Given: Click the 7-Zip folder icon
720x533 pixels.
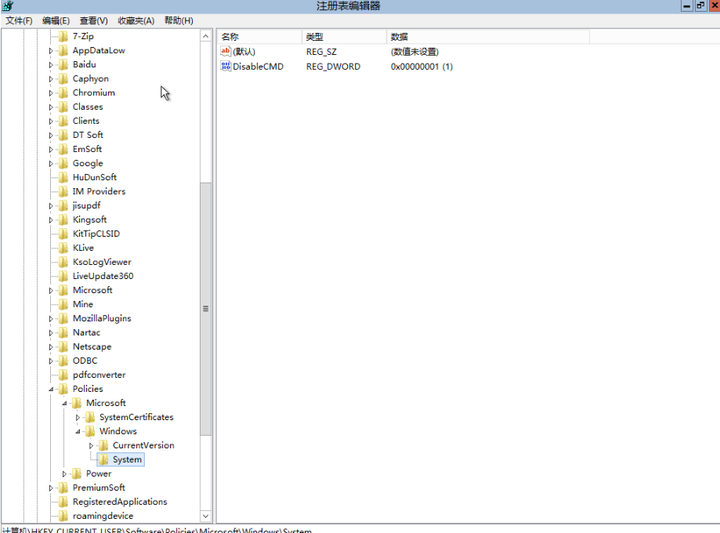Looking at the screenshot, I should (x=63, y=36).
